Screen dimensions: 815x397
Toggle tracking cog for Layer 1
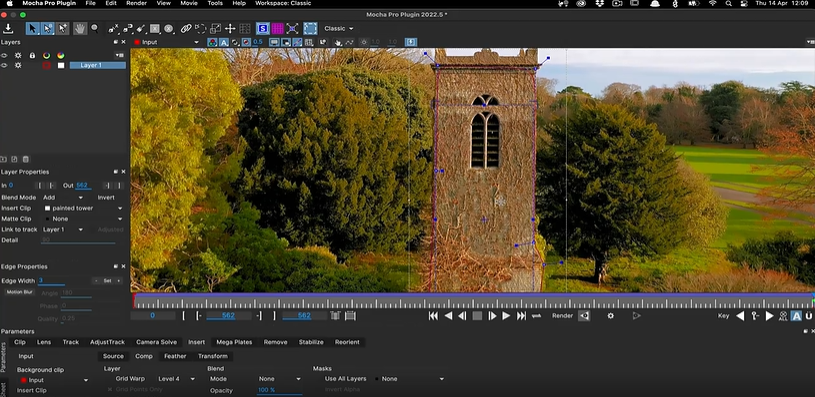pyautogui.click(x=18, y=65)
